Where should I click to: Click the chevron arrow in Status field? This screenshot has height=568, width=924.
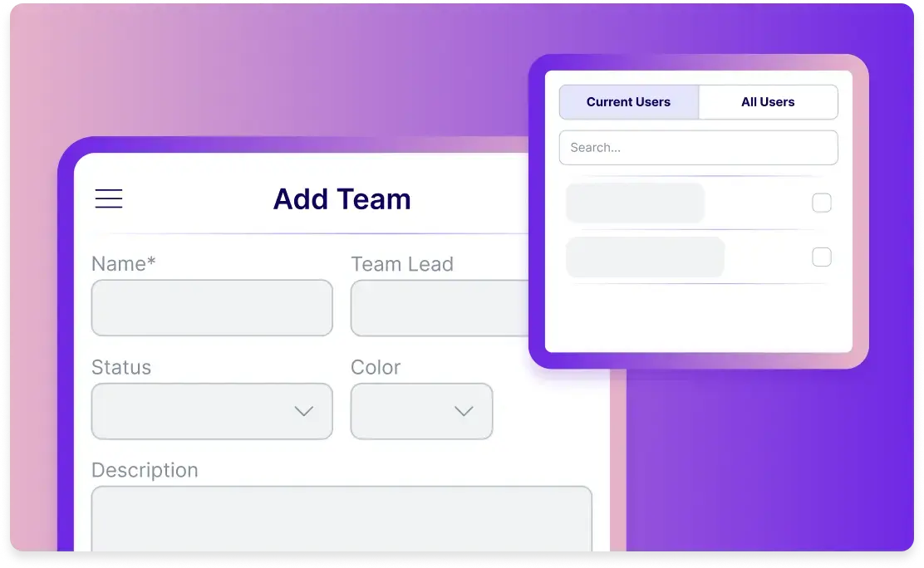[x=304, y=411]
